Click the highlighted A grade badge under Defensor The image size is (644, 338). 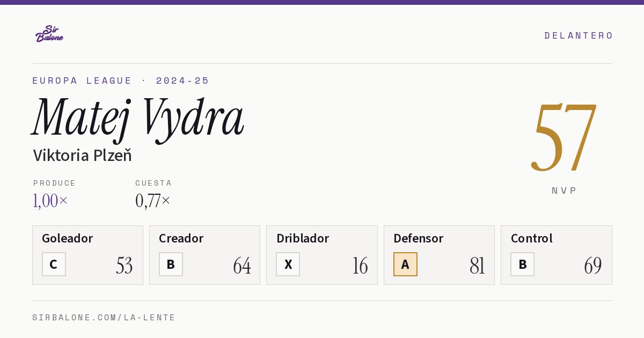(405, 264)
